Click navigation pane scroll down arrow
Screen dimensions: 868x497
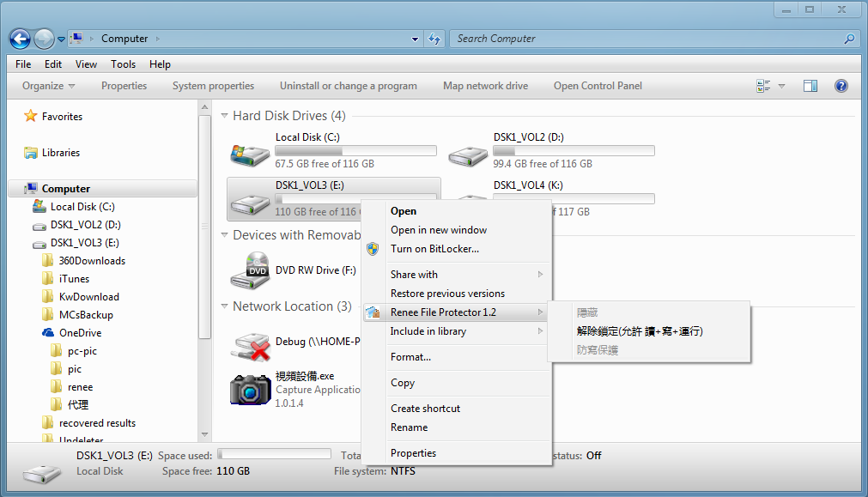[x=205, y=434]
